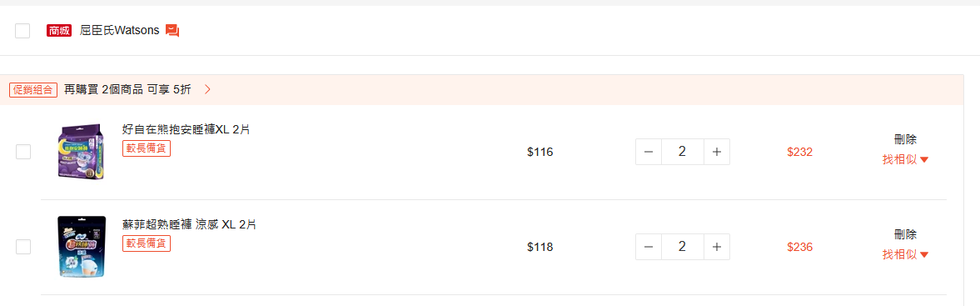Select all 屈臣氏Watsons shop items checkbox
Screen dimensions: 980x306
pyautogui.click(x=22, y=31)
